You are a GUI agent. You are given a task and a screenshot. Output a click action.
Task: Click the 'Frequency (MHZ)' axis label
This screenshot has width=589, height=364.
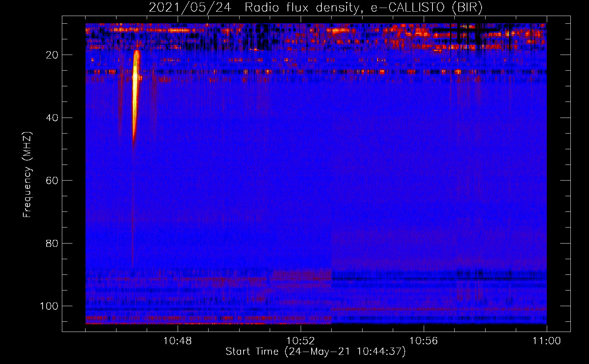click(27, 175)
